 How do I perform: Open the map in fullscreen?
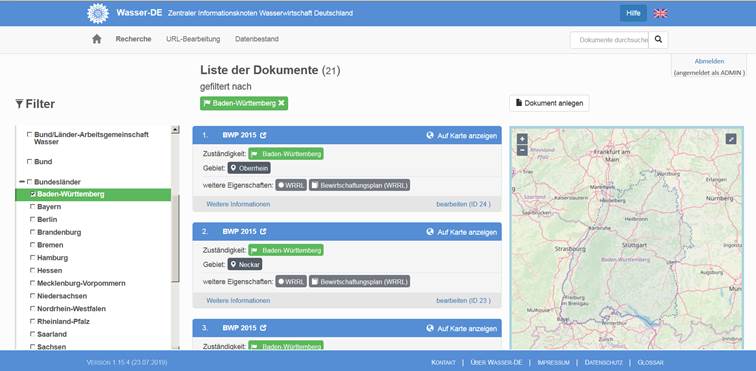tap(731, 139)
